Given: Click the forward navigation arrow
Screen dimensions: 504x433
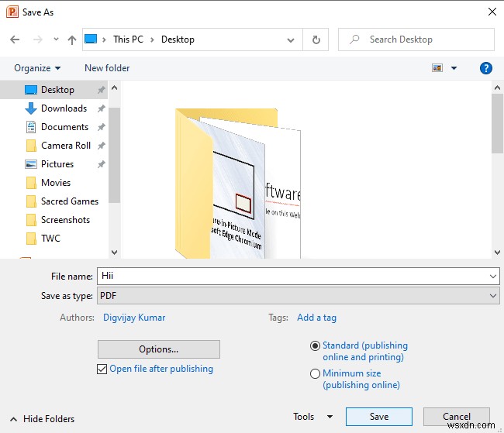Looking at the screenshot, I should tap(38, 40).
